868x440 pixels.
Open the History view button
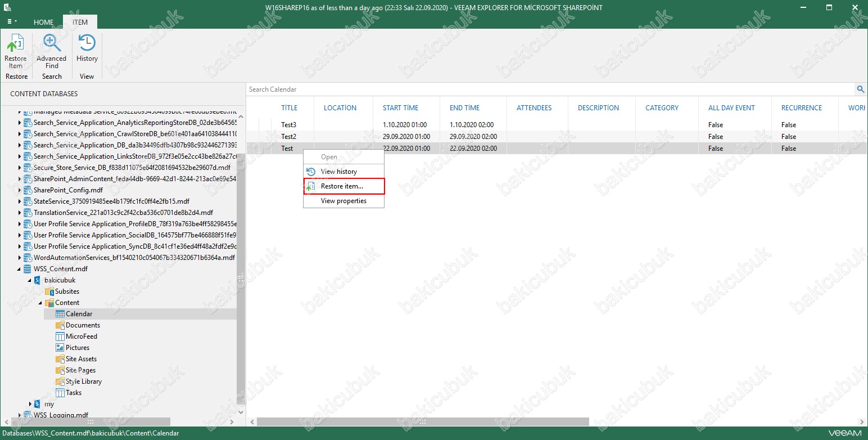(87, 48)
